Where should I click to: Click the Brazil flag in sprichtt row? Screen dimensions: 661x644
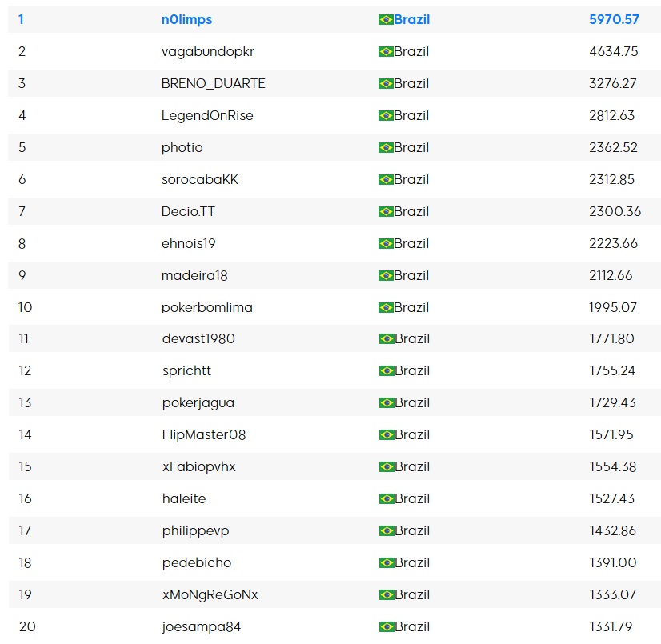pyautogui.click(x=387, y=371)
